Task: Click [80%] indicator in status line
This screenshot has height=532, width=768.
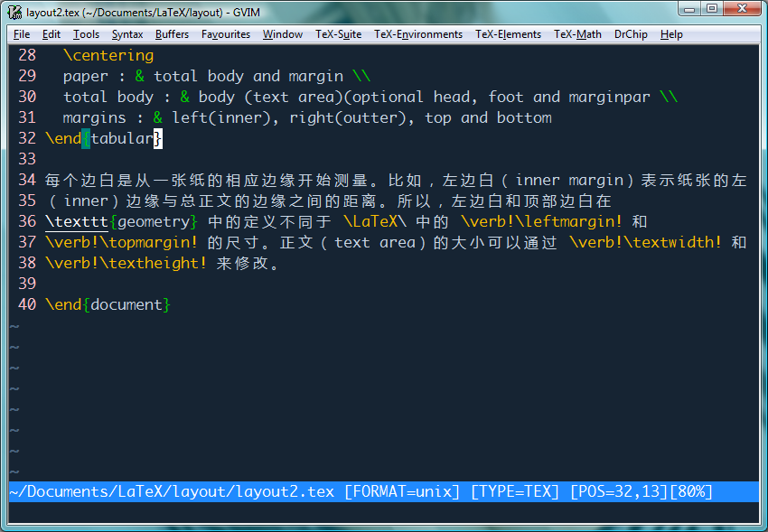Action: [x=690, y=492]
